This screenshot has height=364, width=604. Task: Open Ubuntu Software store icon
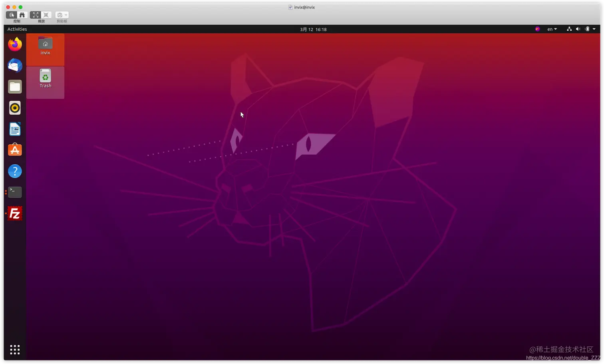point(15,150)
